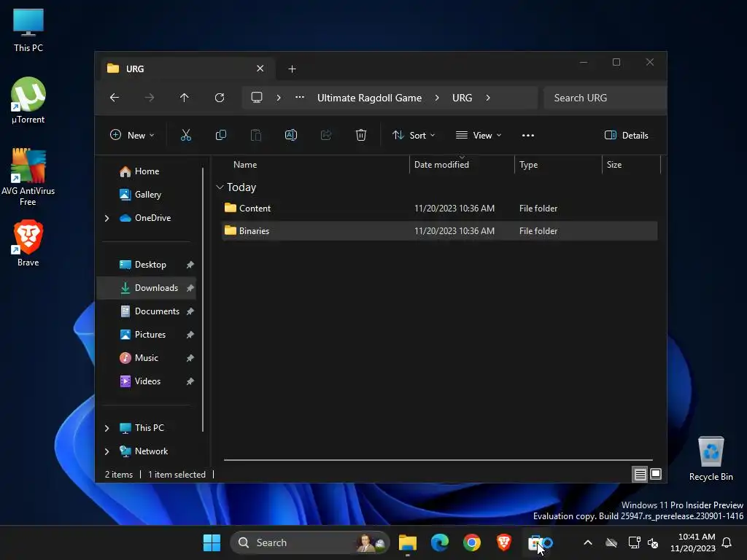The image size is (747, 560).
Task: Open the View dropdown menu
Action: tap(479, 135)
